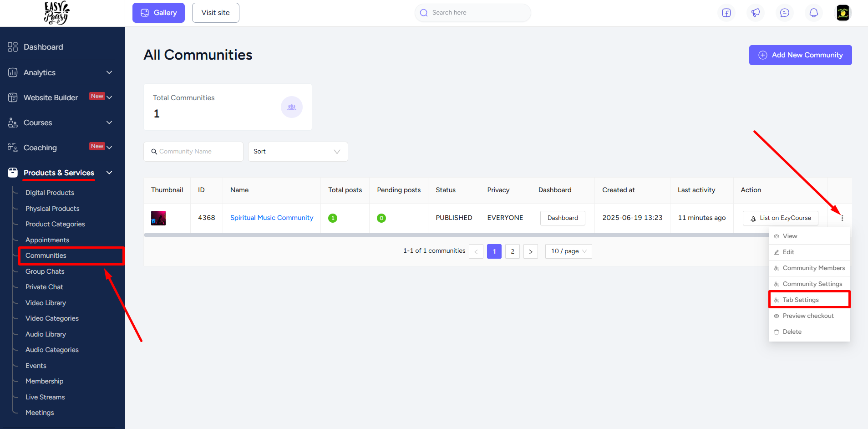Click the Gallery button
This screenshot has width=868, height=429.
158,13
